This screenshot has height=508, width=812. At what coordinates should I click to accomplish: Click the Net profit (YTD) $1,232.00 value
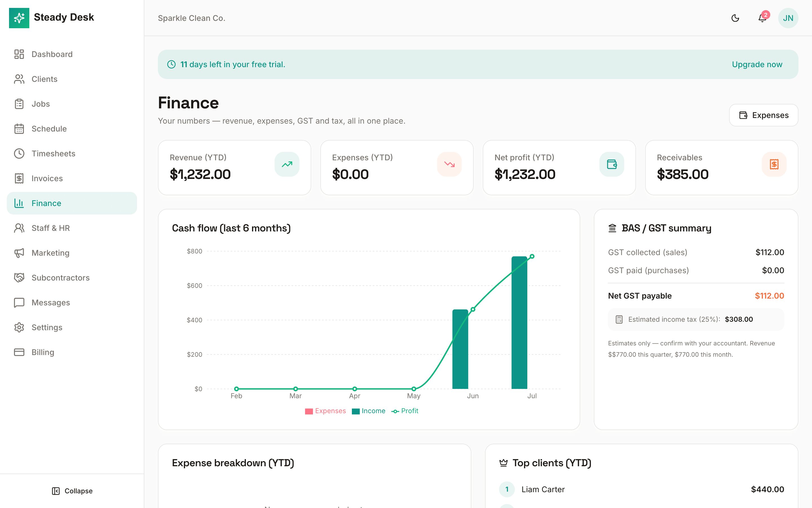coord(525,174)
